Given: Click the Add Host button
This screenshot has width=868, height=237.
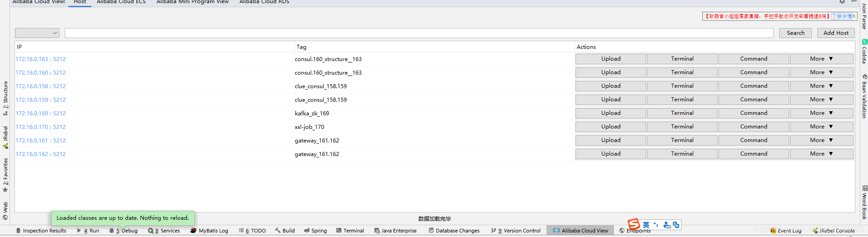Looking at the screenshot, I should point(836,33).
